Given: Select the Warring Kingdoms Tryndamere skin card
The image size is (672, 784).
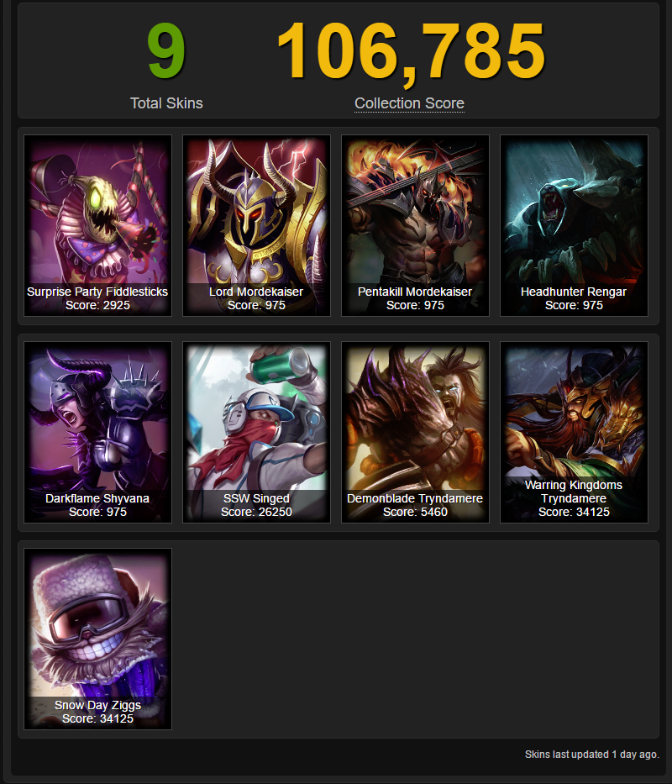Looking at the screenshot, I should pos(574,433).
